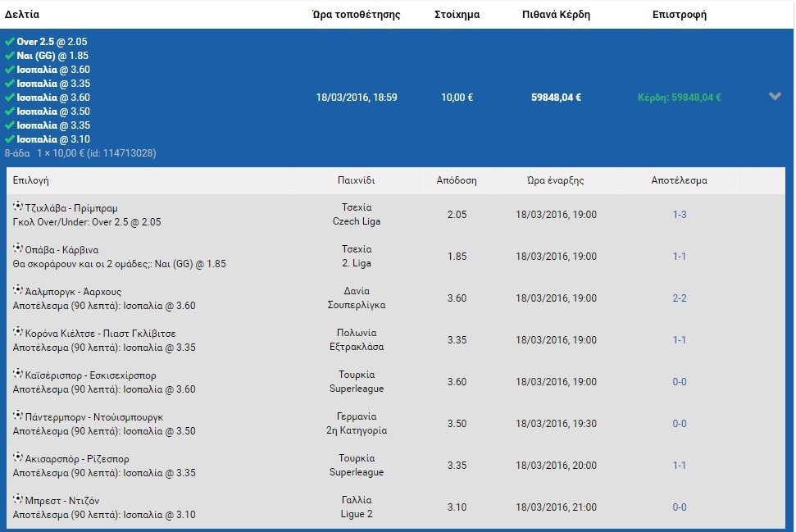Open the 1-3 result link for Τζιχλάβα match

(679, 215)
